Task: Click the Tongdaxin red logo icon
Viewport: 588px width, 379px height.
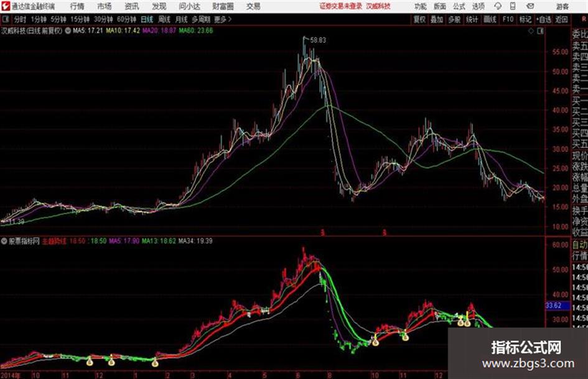Action: (x=6, y=6)
